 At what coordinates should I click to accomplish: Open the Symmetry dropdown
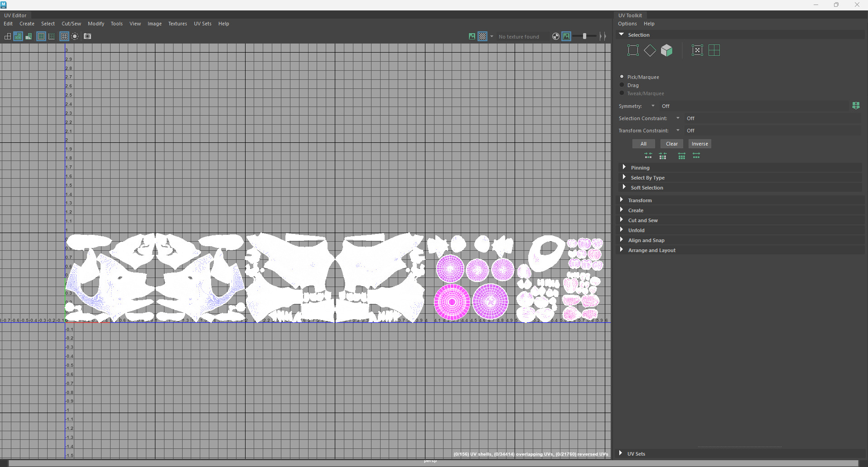pos(653,106)
